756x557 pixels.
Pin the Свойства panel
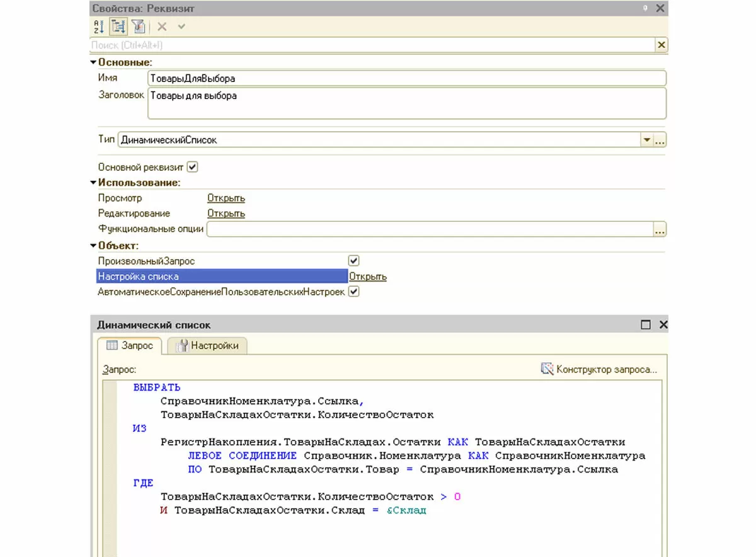(x=645, y=8)
